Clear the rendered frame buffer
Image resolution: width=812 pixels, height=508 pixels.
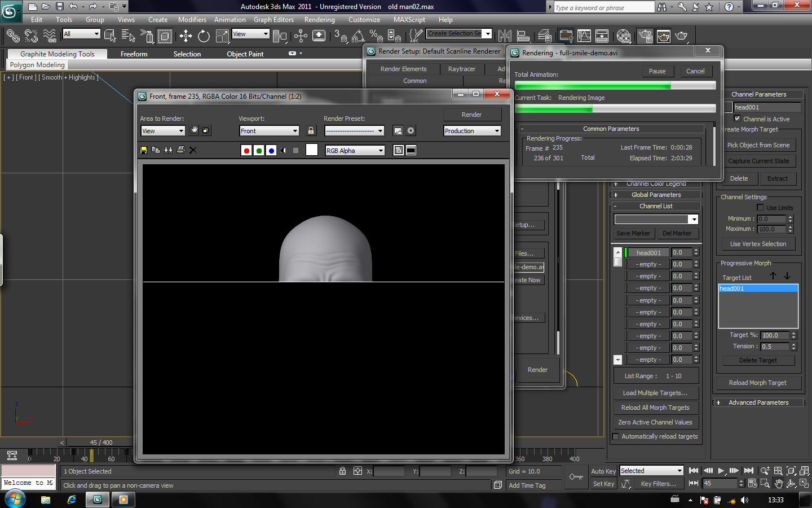point(192,150)
